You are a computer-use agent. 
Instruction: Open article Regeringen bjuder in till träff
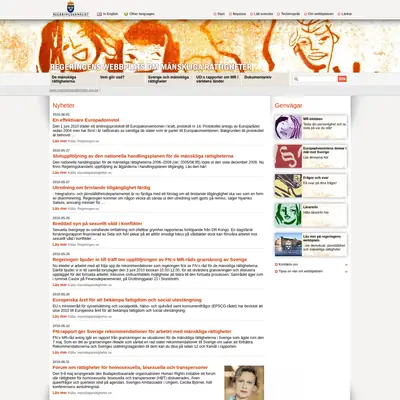click(150, 260)
